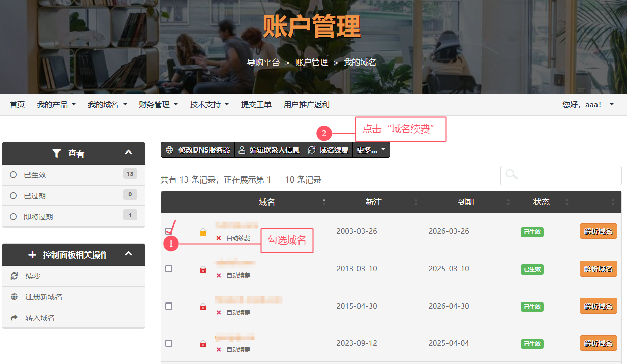The height and width of the screenshot is (364, 627).
Task: Sort table by 到期 column header
Action: pos(466,202)
